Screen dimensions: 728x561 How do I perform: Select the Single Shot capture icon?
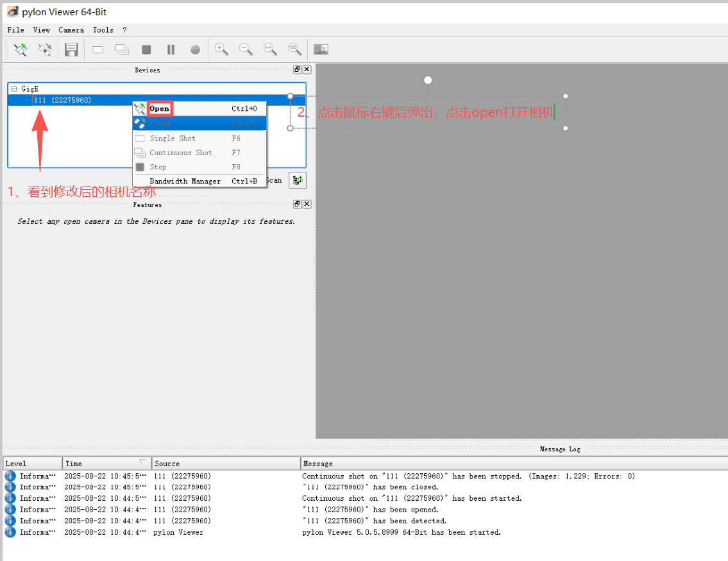click(x=97, y=49)
